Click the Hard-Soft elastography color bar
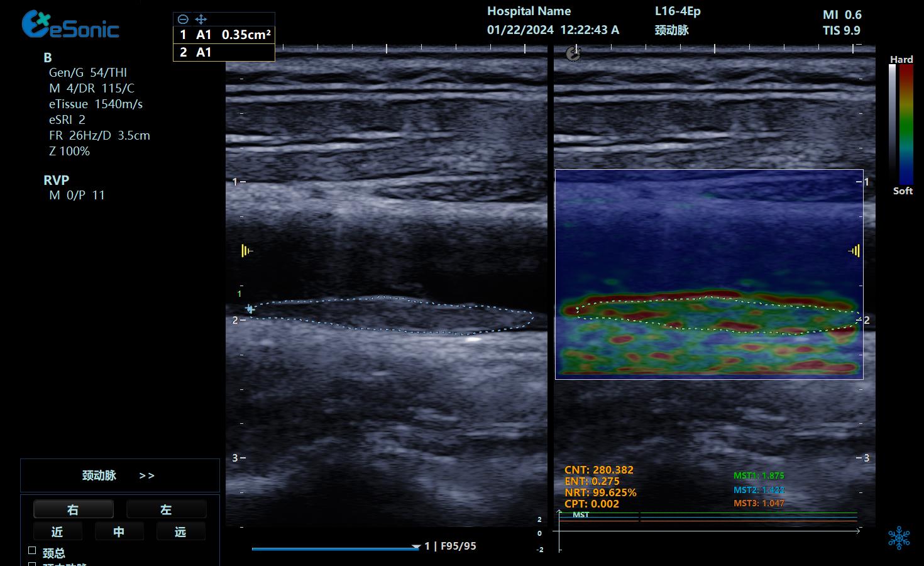This screenshot has height=566, width=924. pos(901,124)
